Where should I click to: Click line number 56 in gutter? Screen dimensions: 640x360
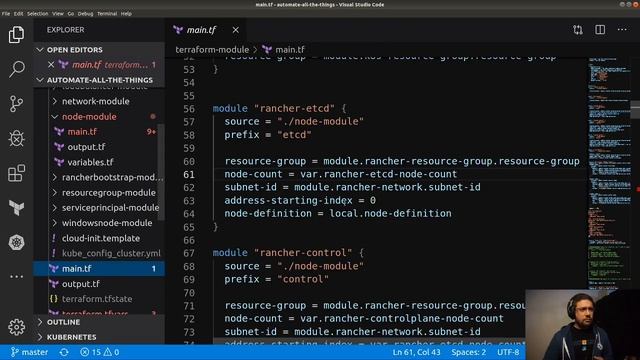tap(189, 109)
